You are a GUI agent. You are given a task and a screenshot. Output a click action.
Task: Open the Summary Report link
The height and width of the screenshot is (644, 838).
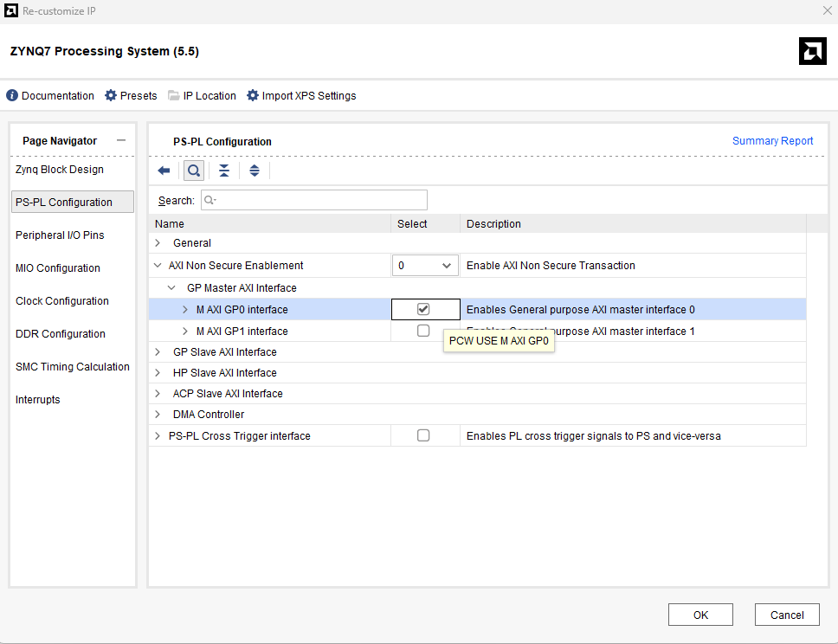click(x=772, y=141)
